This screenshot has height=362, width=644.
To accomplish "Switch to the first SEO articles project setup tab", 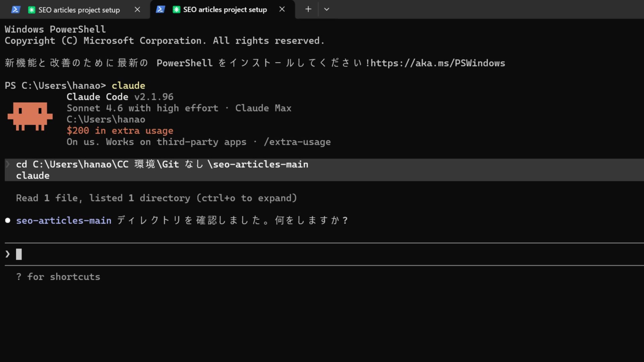I will pos(79,10).
